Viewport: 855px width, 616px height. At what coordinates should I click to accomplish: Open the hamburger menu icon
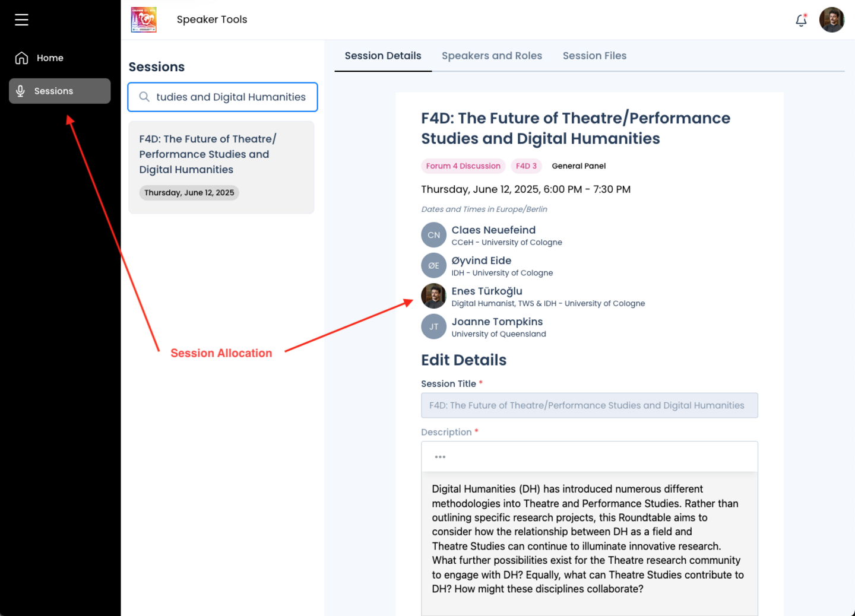click(x=21, y=20)
